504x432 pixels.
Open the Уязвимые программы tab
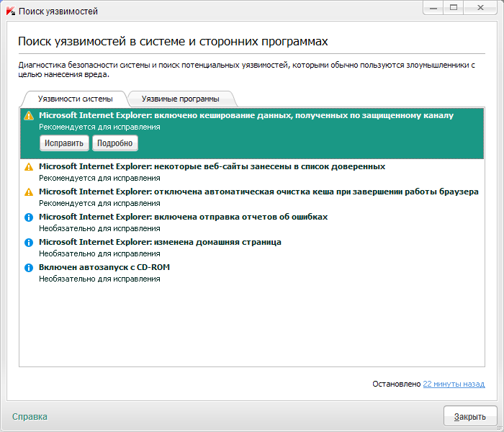tap(181, 99)
